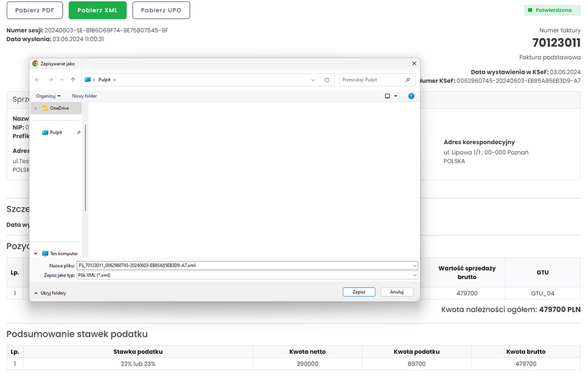Collapse the Ten komputer tree node
The width and height of the screenshot is (588, 385).
tap(36, 253)
